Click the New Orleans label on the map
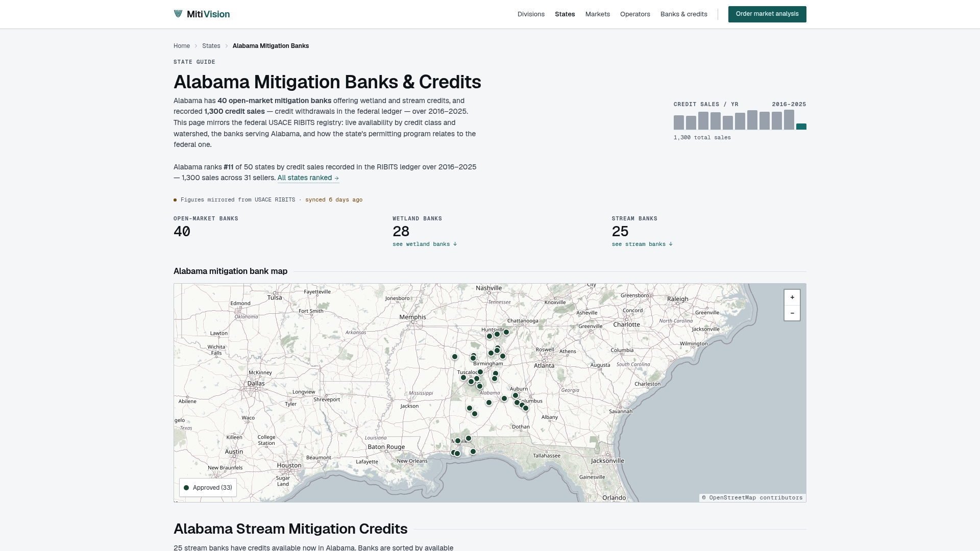 tap(412, 461)
